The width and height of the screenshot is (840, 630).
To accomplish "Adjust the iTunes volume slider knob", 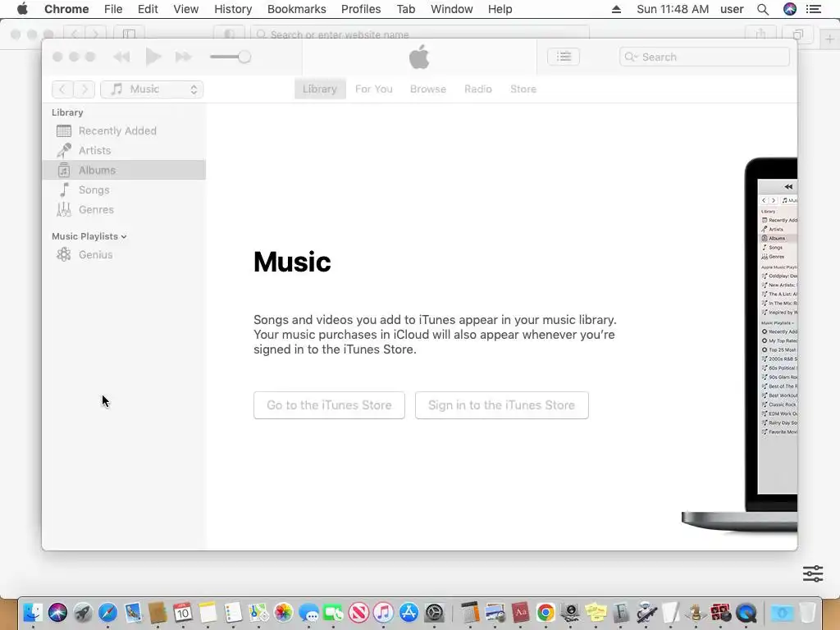I will pyautogui.click(x=244, y=57).
